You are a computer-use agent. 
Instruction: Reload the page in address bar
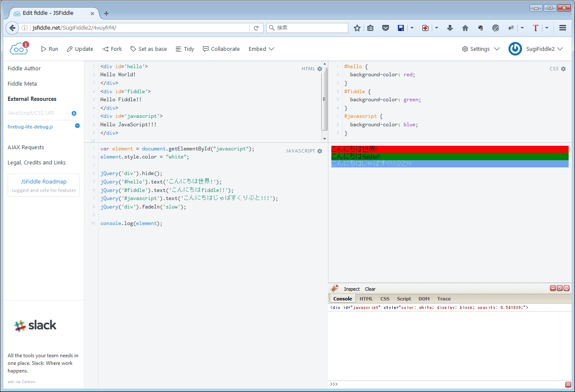(x=256, y=28)
